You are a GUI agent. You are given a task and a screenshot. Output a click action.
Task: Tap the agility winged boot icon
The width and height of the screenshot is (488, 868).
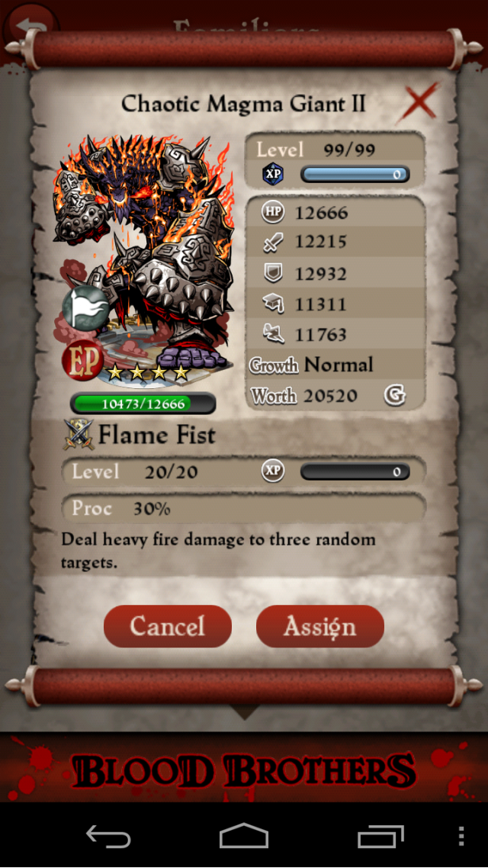[273, 334]
